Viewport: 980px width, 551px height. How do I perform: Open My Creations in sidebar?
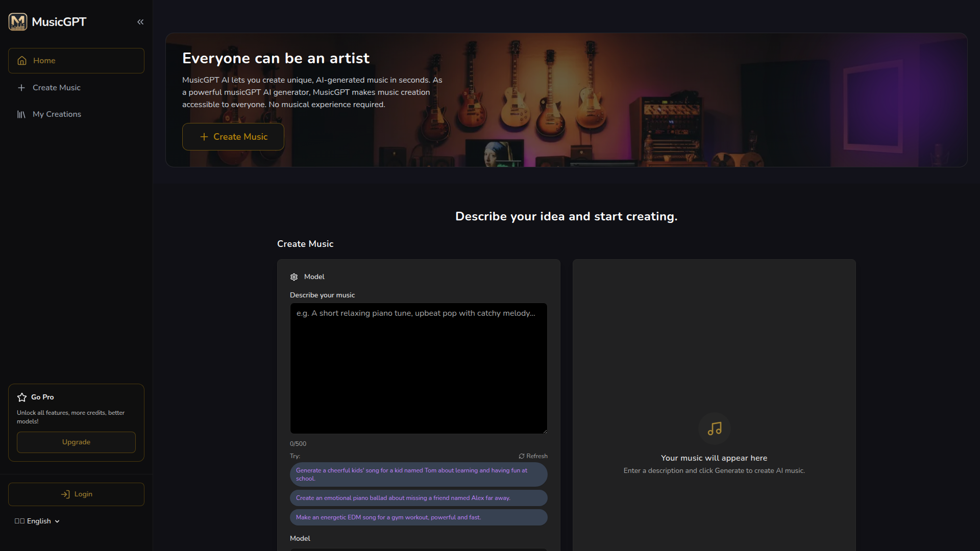(57, 114)
